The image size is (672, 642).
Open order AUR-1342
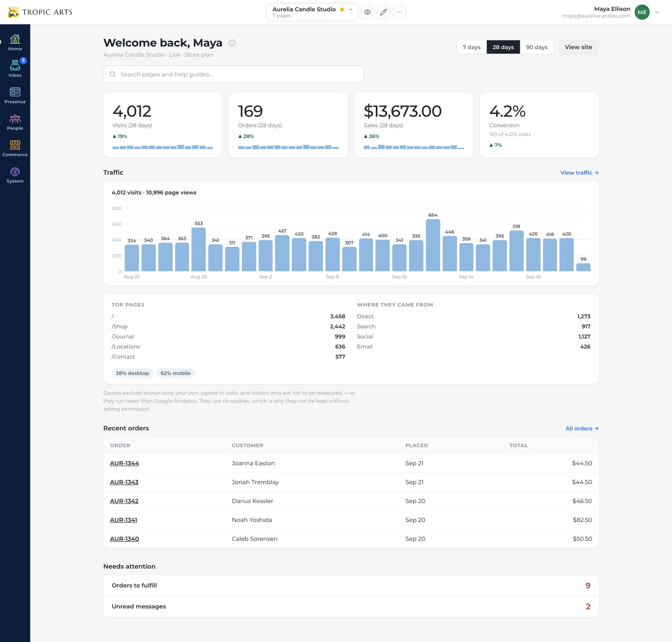[124, 501]
